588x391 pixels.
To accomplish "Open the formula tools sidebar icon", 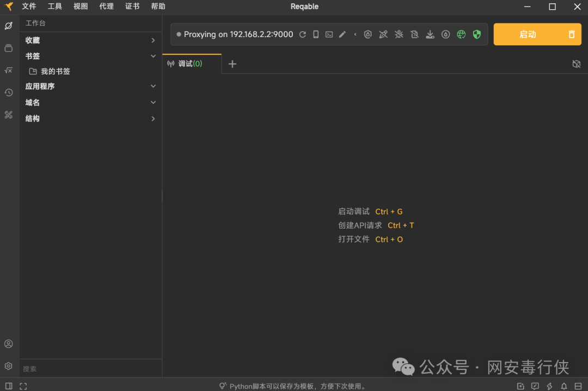I will [x=9, y=70].
